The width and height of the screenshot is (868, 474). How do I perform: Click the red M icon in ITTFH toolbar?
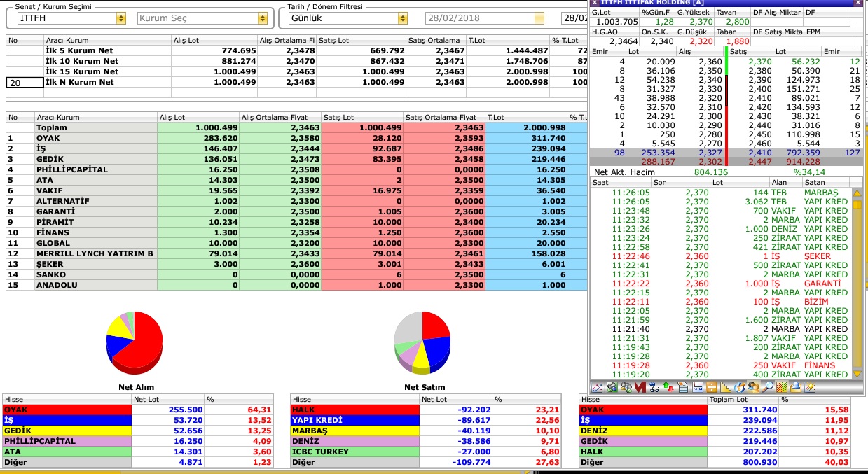[640, 386]
